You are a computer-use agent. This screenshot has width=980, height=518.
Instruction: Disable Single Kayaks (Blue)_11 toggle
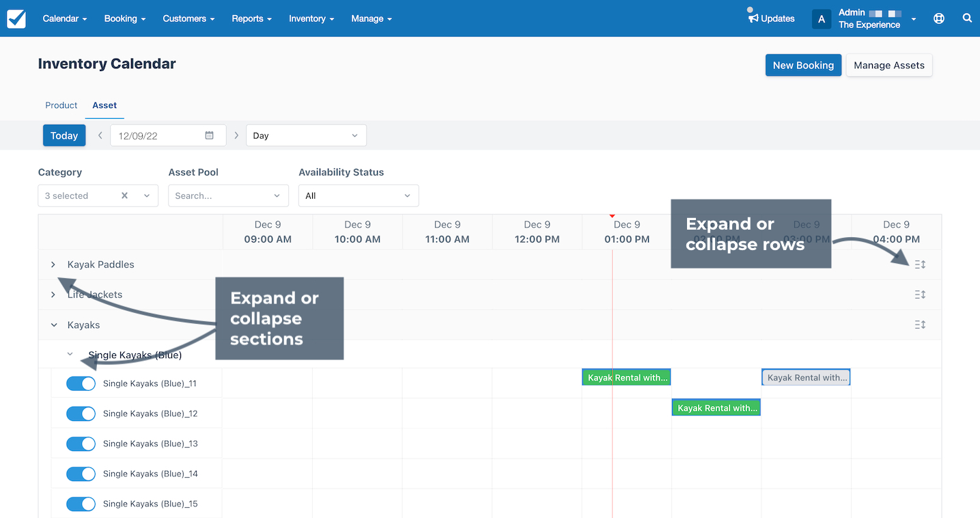point(81,383)
